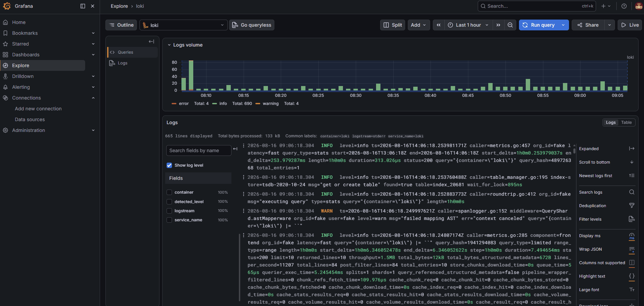Shift time range backwards with double-left arrows
The image size is (644, 306).
[439, 25]
